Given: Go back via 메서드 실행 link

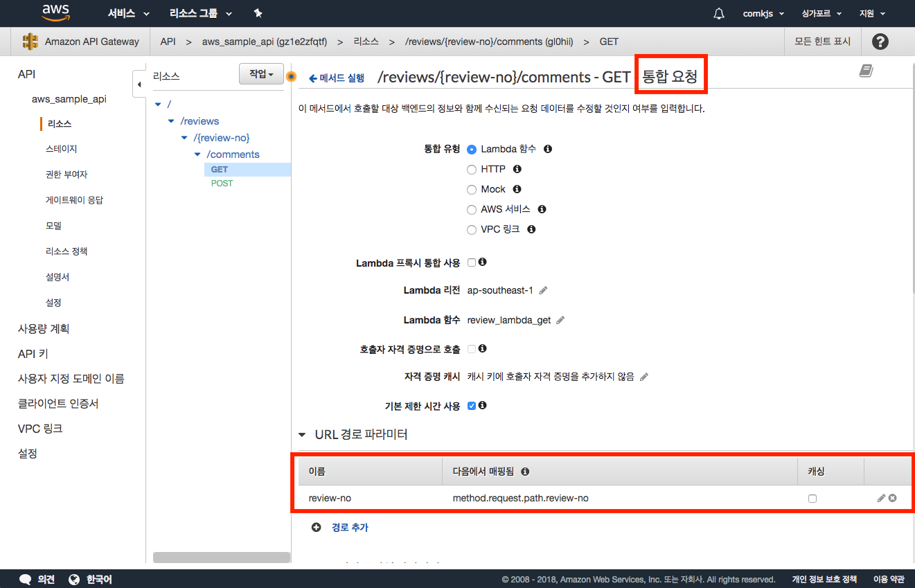Looking at the screenshot, I should (x=337, y=78).
